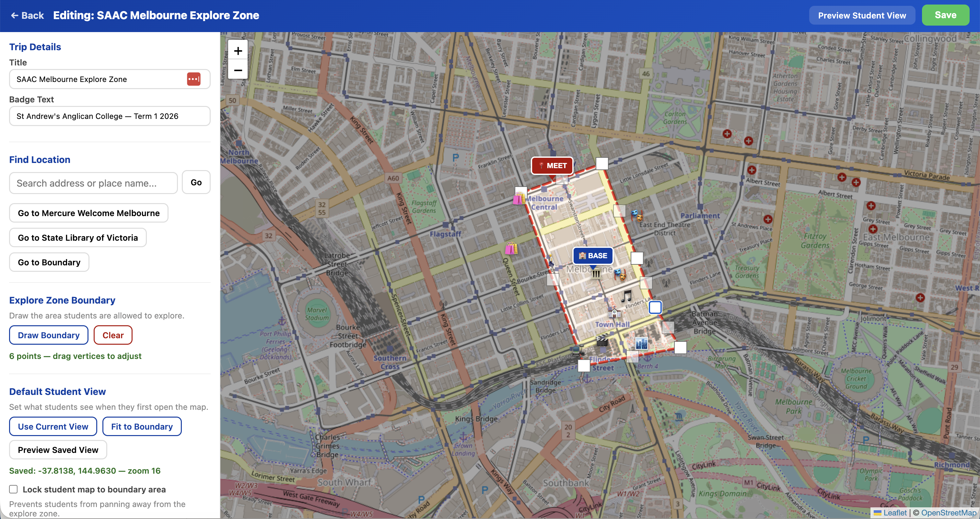The image size is (980, 519).
Task: Click the search address input field
Action: point(93,183)
